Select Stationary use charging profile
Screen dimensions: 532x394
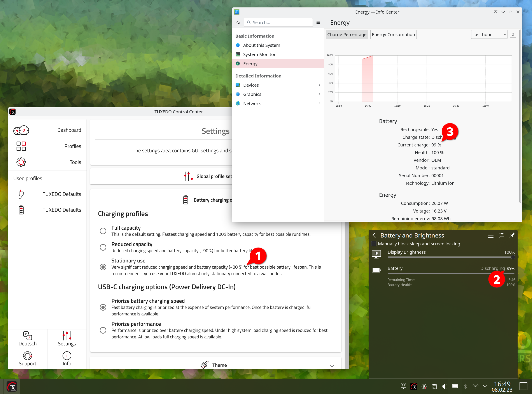[103, 267]
